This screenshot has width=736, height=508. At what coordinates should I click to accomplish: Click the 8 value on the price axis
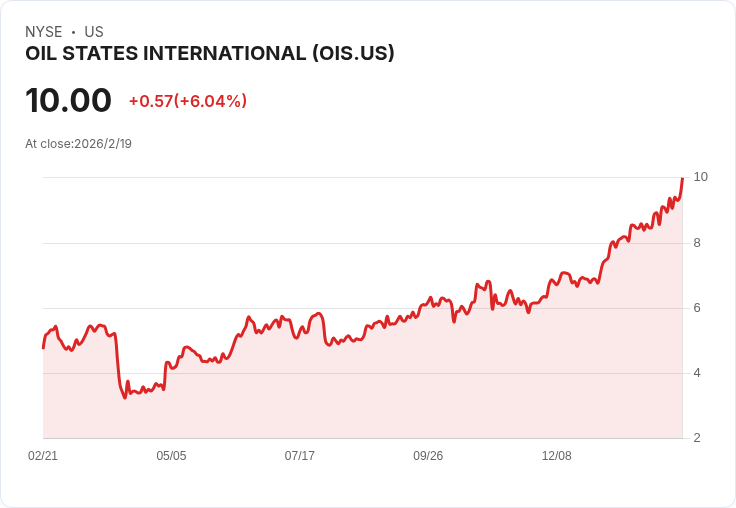point(697,243)
